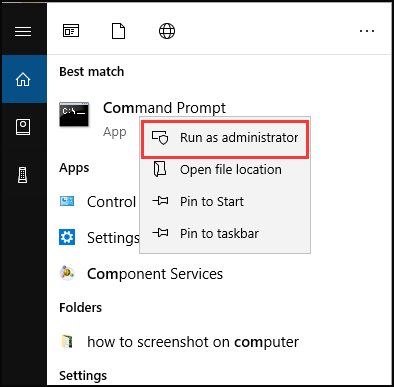Screen dimensions: 394x387
Task: Click the pin icon beside Pin to taskbar
Action: (x=160, y=233)
